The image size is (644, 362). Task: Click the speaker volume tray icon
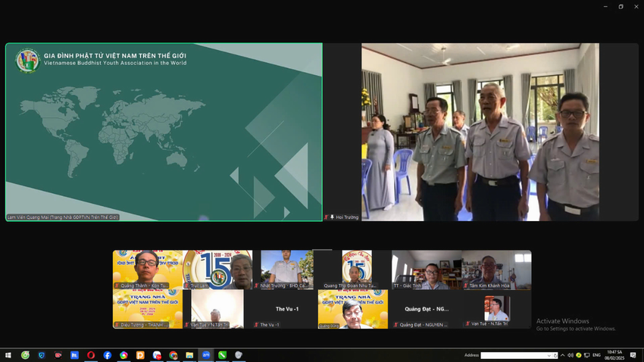571,355
